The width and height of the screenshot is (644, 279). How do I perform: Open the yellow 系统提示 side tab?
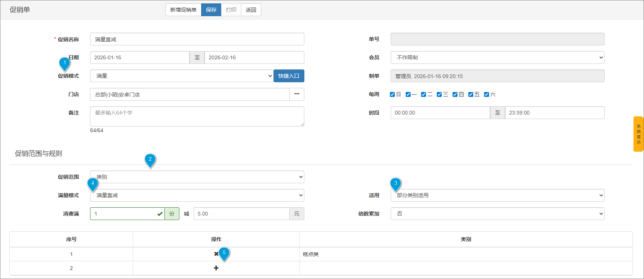pos(638,134)
